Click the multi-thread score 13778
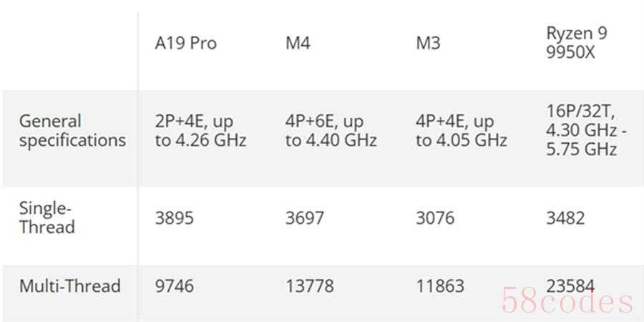Screen dimensions: 644x322 click(309, 286)
